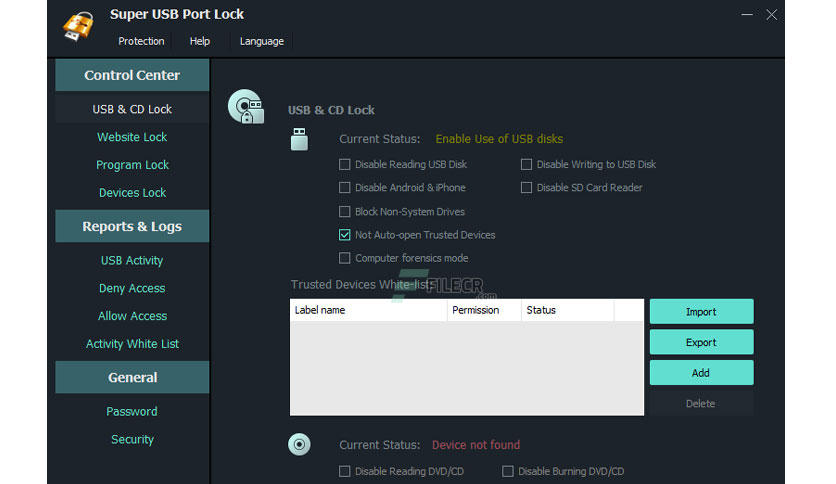Click the DVD/CD disc status icon

coord(299,444)
